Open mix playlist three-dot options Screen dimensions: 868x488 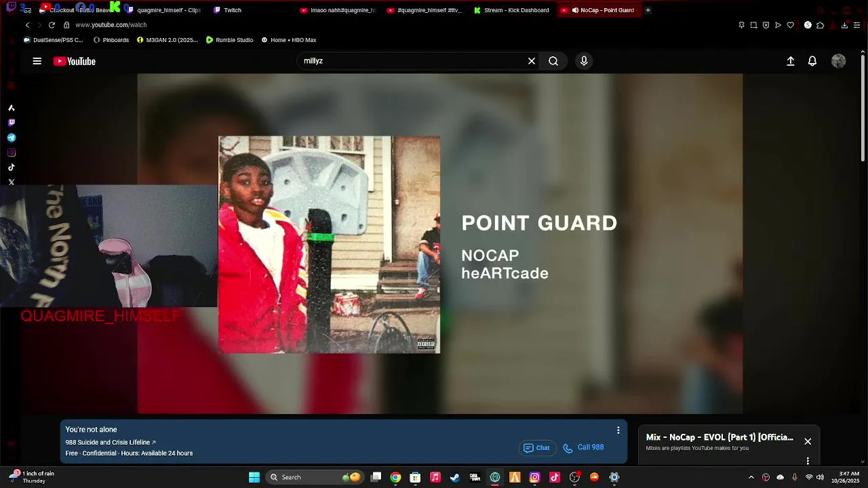tap(808, 461)
